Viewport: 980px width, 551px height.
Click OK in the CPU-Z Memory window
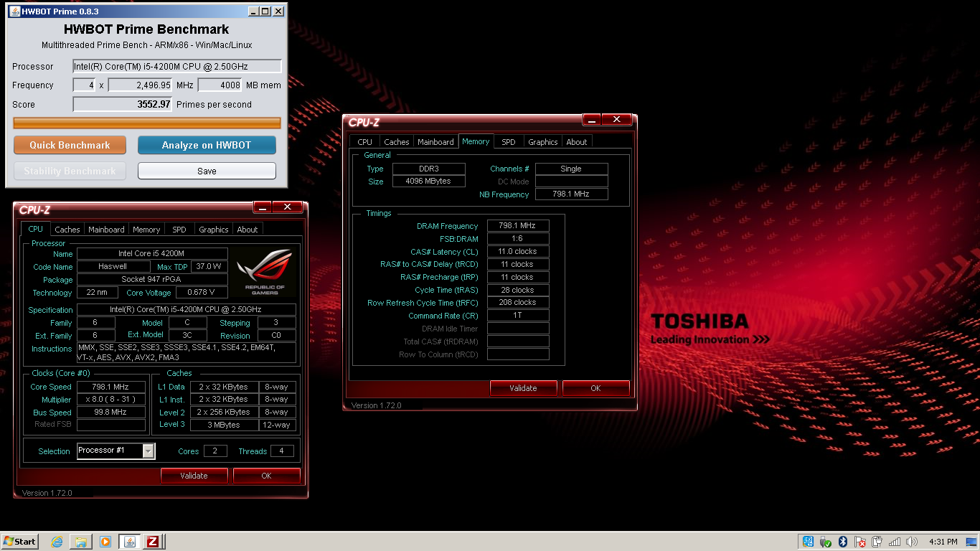click(596, 388)
